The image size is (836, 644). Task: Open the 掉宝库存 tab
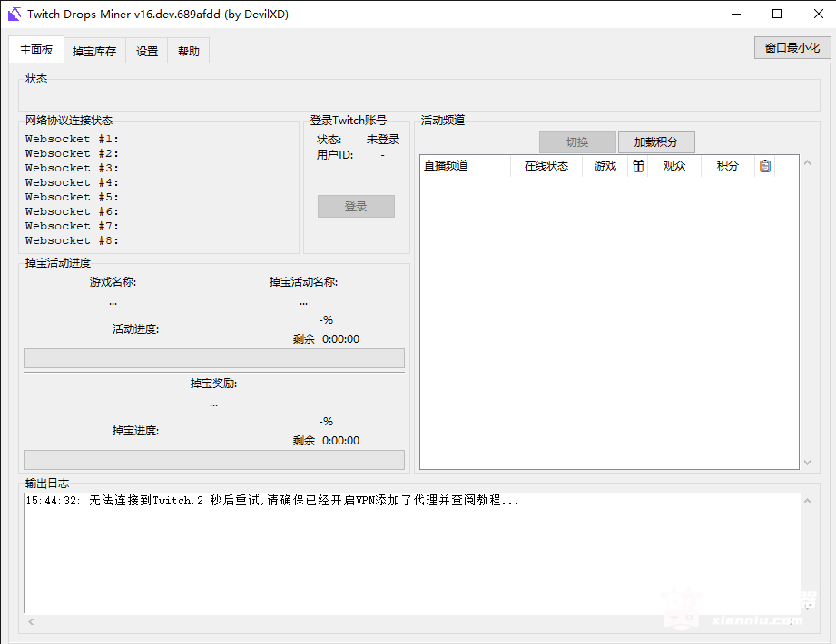click(94, 51)
